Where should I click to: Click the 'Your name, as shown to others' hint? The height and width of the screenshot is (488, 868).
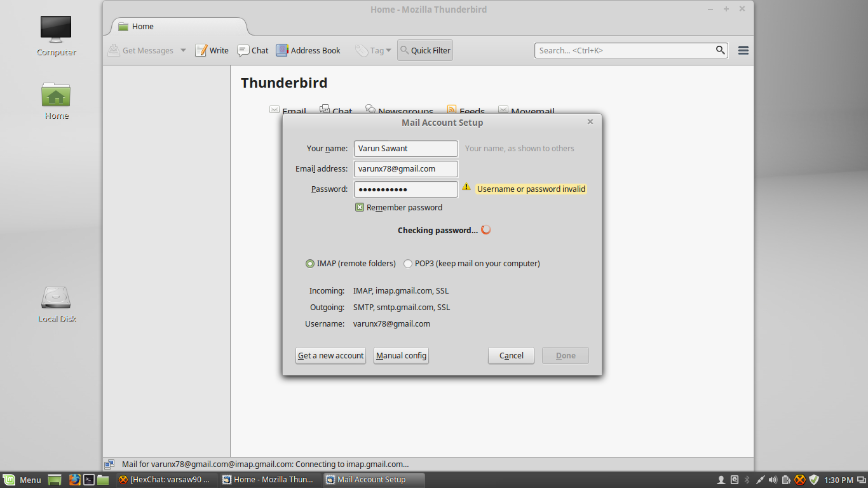point(520,148)
